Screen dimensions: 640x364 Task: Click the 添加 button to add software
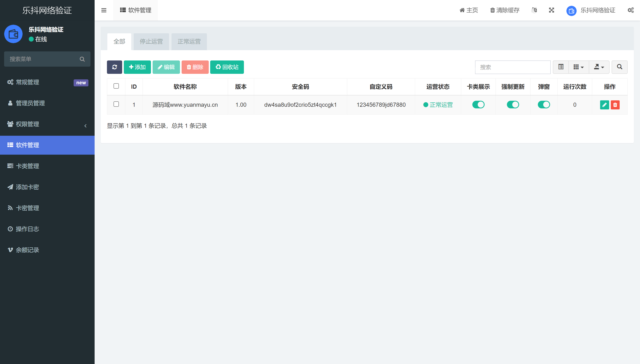click(x=137, y=67)
